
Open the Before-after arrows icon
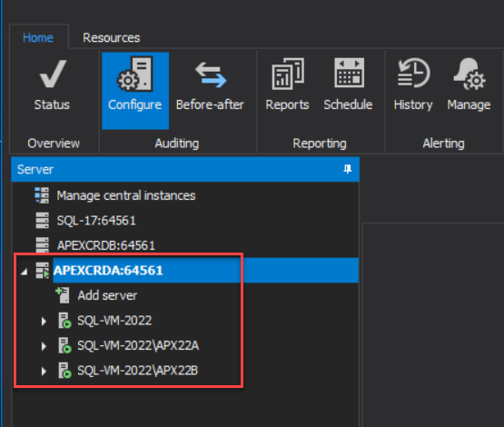211,74
